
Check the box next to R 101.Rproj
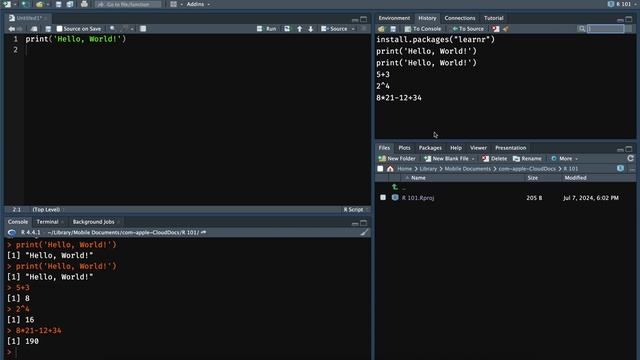tap(383, 197)
